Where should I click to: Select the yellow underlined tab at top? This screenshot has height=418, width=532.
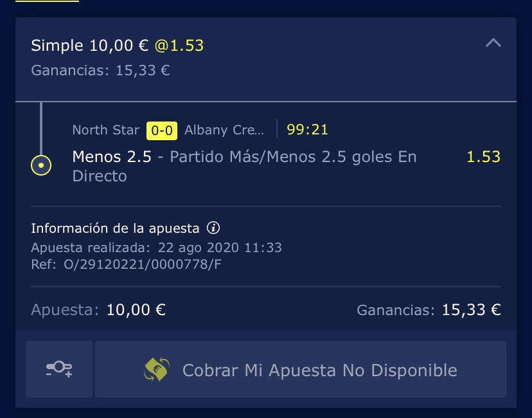47,1
